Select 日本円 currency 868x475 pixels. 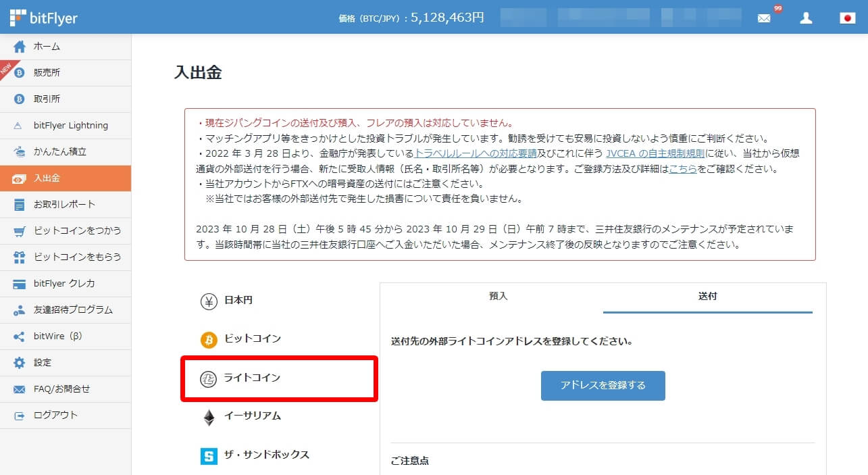coord(238,301)
